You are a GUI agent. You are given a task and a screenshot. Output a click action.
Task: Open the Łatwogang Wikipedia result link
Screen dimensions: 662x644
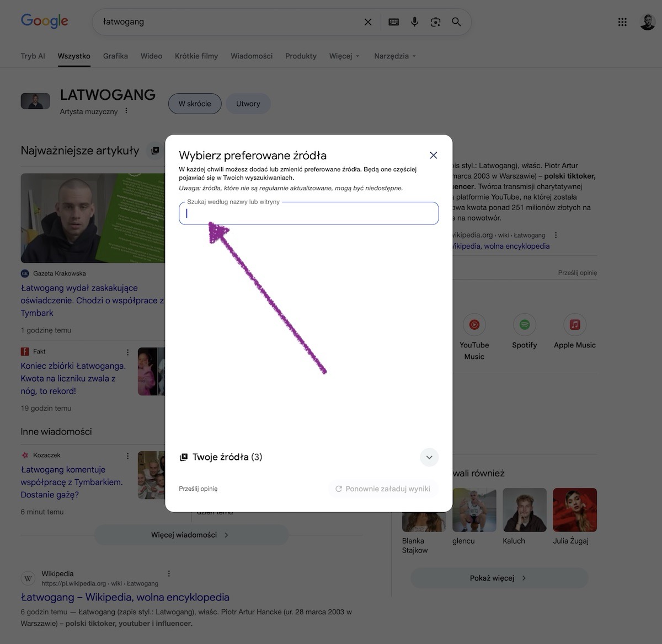[x=125, y=597]
